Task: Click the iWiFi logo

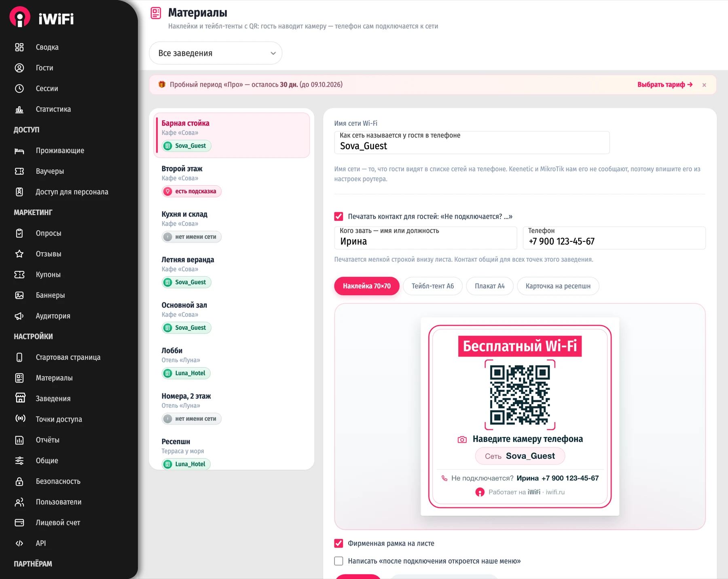Action: point(42,18)
